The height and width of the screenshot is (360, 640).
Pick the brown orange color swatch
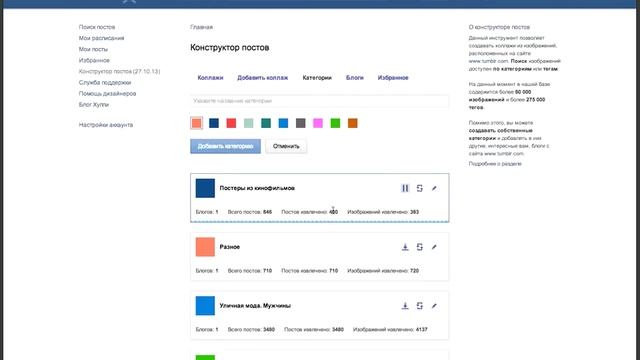point(353,123)
